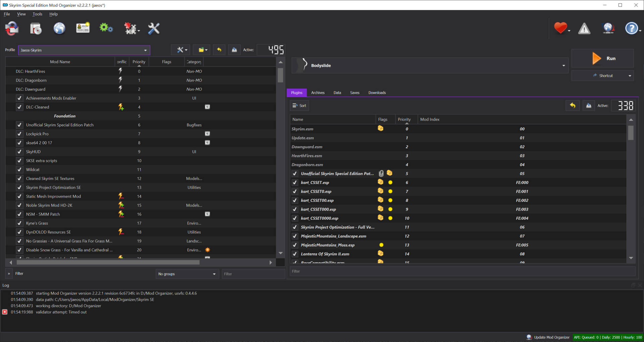Create mod list backup icon beside Active 495
The height and width of the screenshot is (342, 644).
234,50
